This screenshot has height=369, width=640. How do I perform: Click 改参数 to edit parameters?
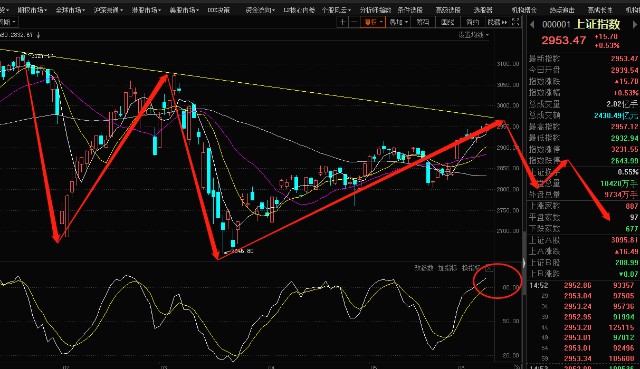point(424,268)
